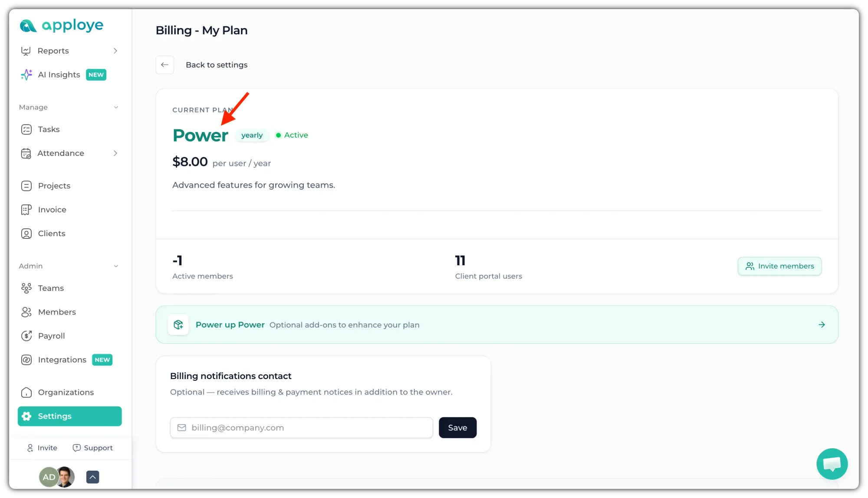Click the Invite members button
Screen dimensions: 868x498
coord(779,266)
